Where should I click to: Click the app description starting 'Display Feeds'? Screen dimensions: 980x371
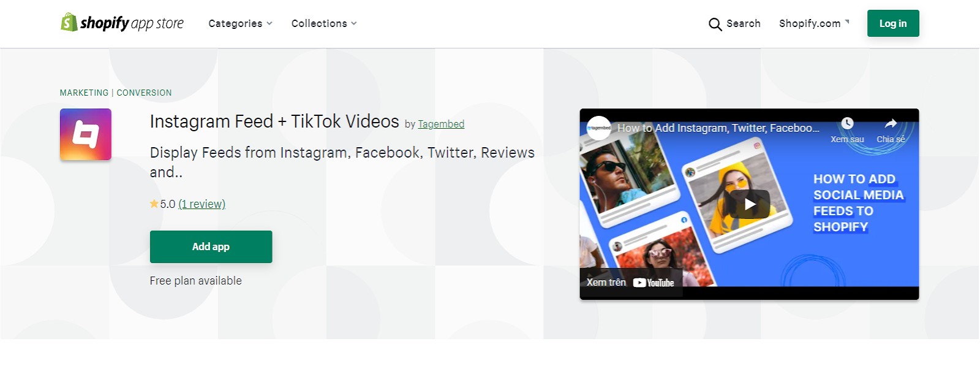pos(342,163)
